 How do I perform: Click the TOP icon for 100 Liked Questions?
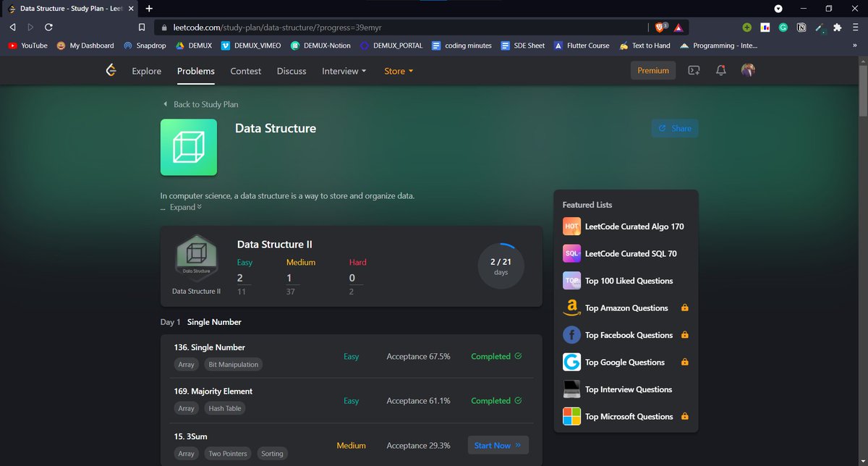571,281
